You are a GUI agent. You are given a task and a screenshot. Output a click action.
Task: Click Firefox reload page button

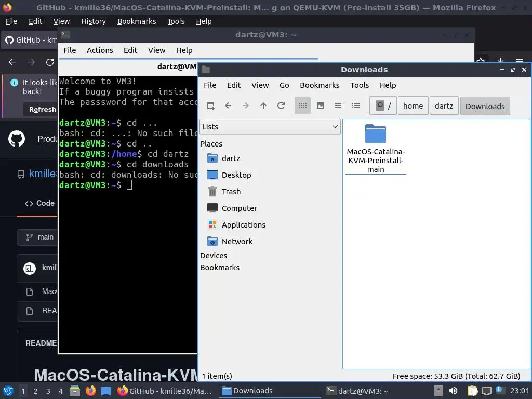(x=50, y=62)
